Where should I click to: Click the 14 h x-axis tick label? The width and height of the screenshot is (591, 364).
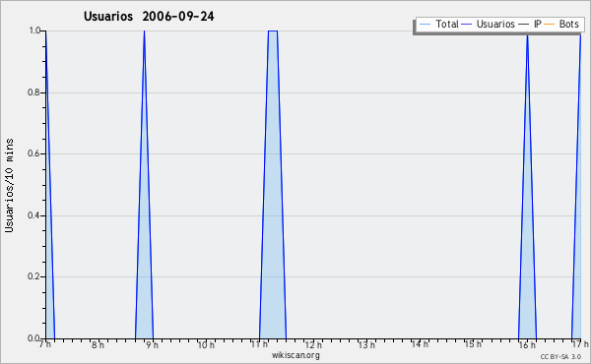(x=420, y=344)
